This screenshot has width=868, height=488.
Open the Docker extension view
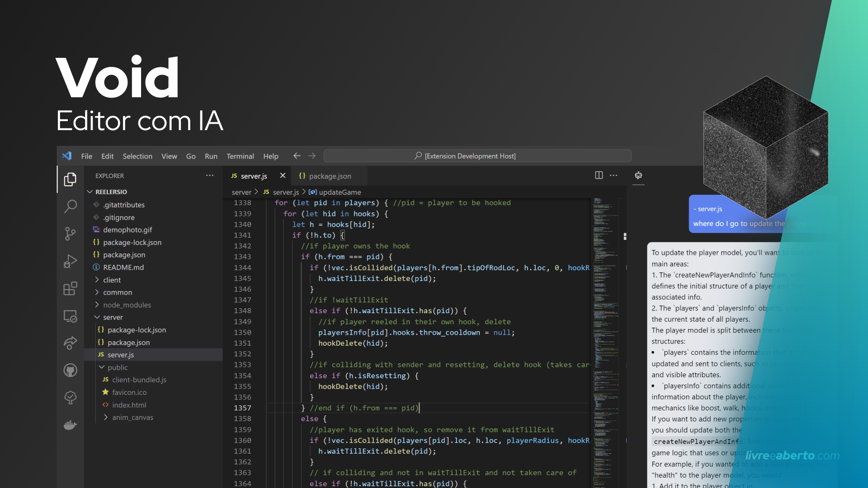[x=70, y=425]
